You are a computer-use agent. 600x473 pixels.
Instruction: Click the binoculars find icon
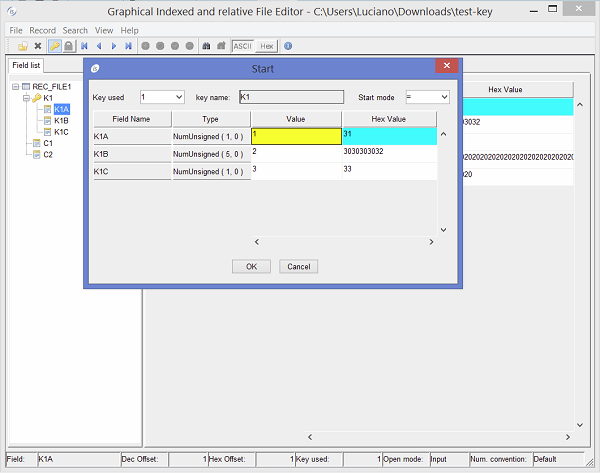(x=207, y=46)
